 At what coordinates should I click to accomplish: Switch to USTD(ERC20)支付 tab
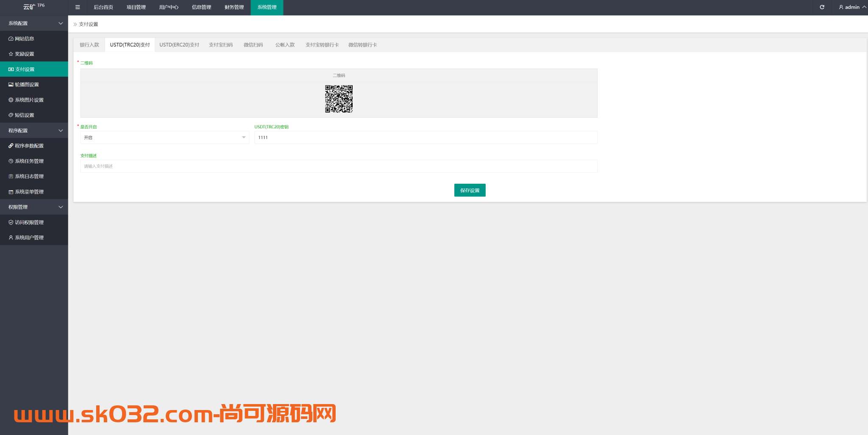[x=179, y=45]
